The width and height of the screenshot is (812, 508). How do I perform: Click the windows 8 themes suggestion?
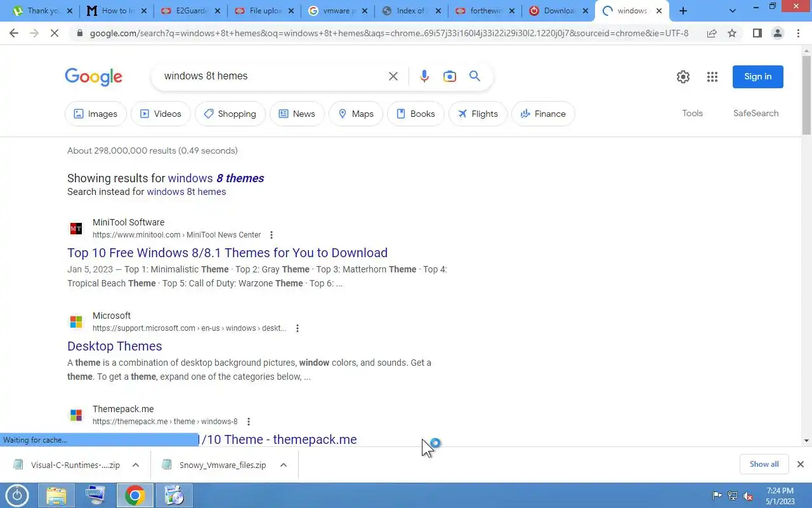[x=216, y=178]
